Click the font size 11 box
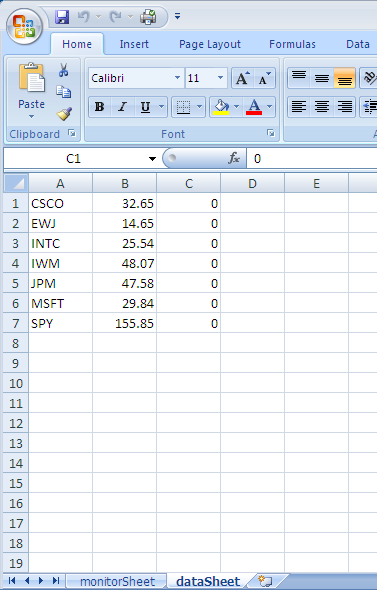 click(x=201, y=78)
